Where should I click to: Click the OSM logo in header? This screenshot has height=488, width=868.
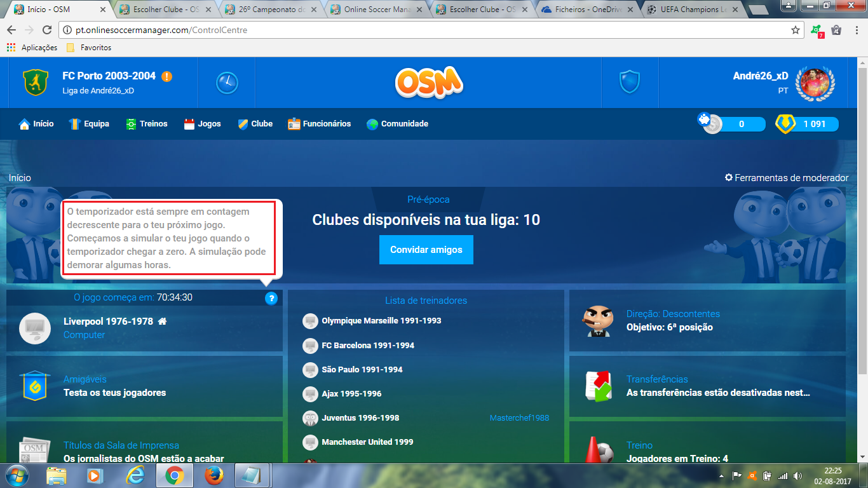(x=429, y=82)
